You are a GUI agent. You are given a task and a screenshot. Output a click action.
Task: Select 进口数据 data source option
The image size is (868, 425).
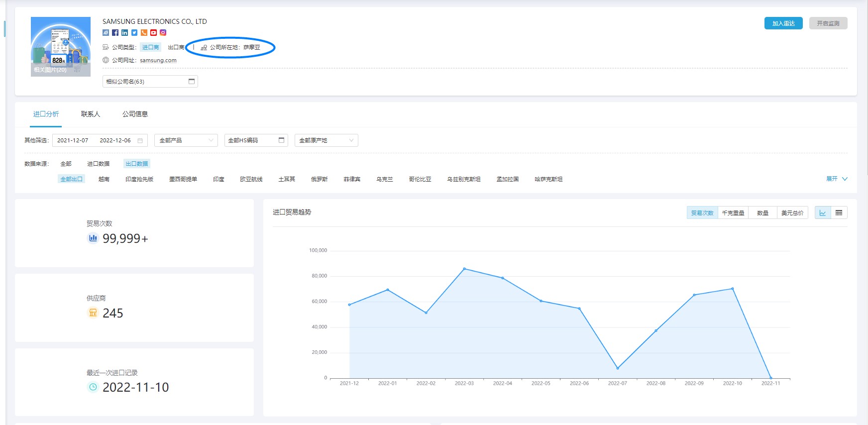[98, 164]
